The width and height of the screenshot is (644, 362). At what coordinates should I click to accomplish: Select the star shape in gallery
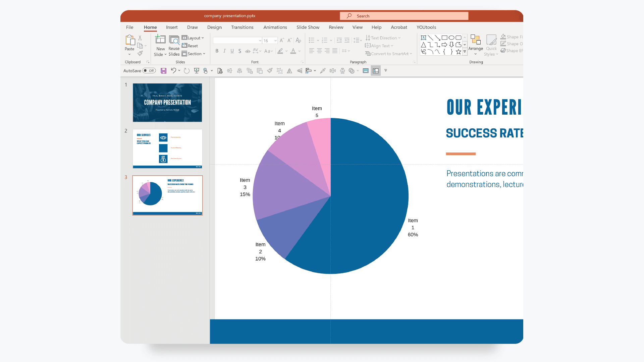pos(459,52)
